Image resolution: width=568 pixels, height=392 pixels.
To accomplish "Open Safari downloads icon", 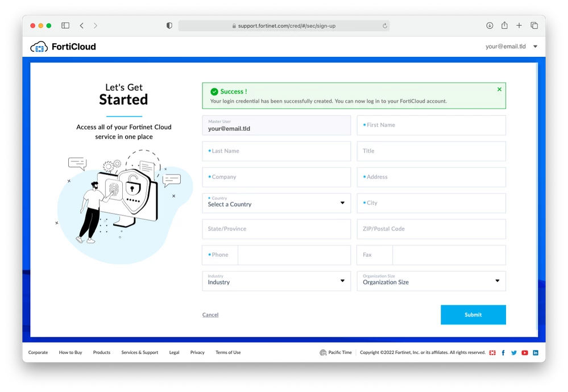I will [x=490, y=26].
